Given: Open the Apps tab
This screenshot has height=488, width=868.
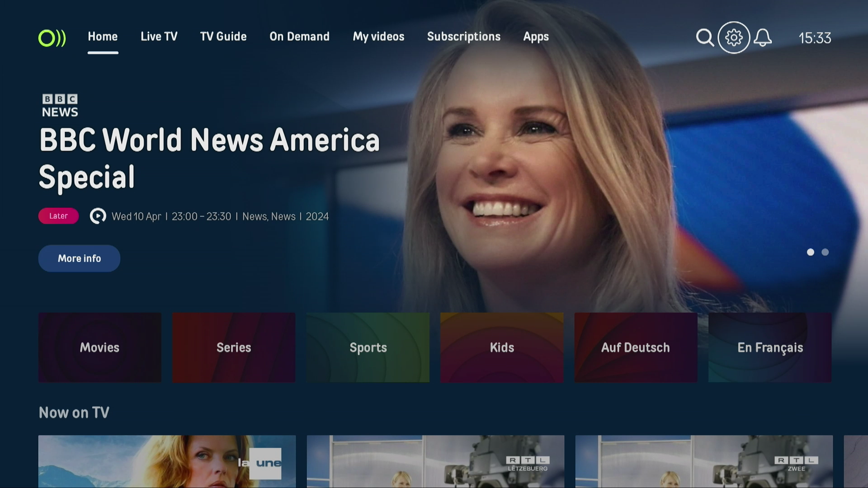Looking at the screenshot, I should [536, 37].
